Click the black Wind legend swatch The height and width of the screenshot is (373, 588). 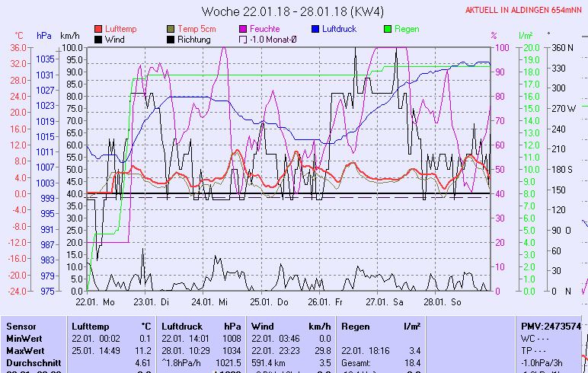(x=98, y=40)
